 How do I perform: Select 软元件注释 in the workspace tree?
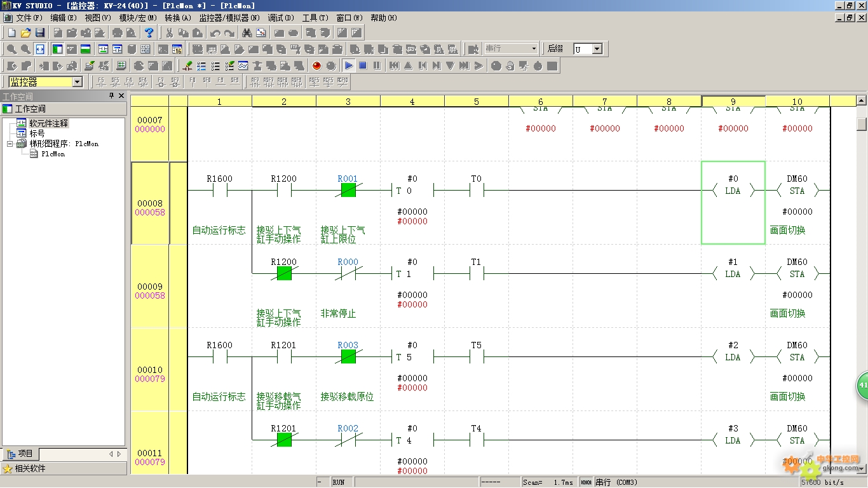coord(48,123)
